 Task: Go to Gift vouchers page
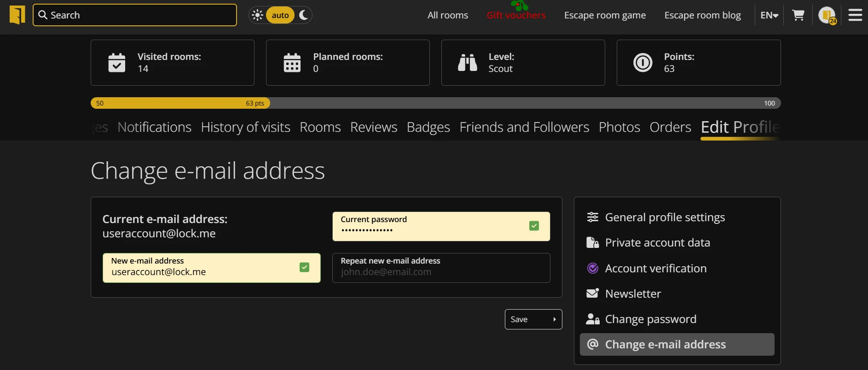click(x=516, y=15)
